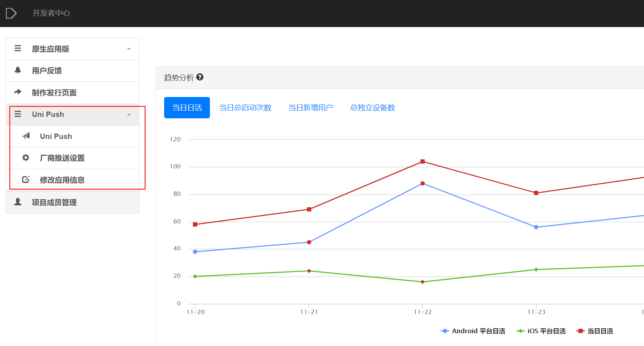
Task: Toggle iOS 平台日活 legend series
Action: point(541,331)
